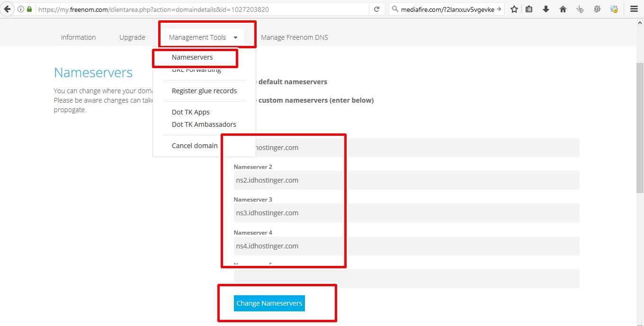Reload the page with the refresh icon
The height and width of the screenshot is (326, 644).
(376, 9)
